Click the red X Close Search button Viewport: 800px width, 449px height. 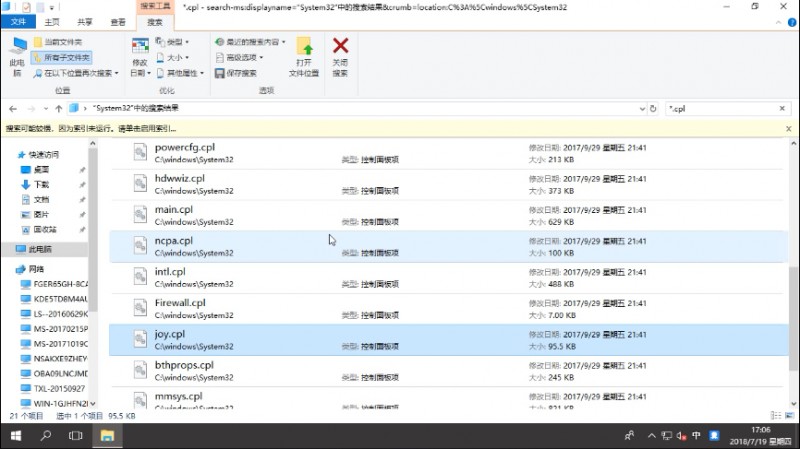coord(340,57)
